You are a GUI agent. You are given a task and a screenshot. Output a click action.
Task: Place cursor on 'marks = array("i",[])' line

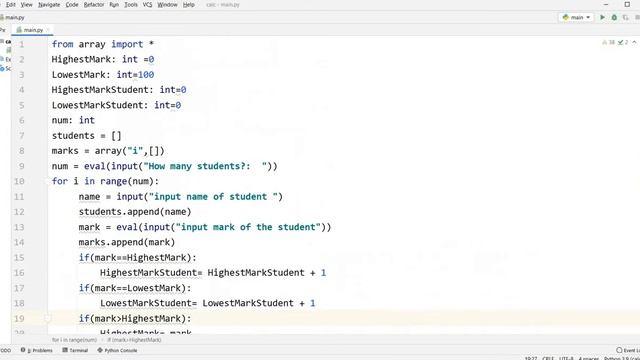(108, 151)
